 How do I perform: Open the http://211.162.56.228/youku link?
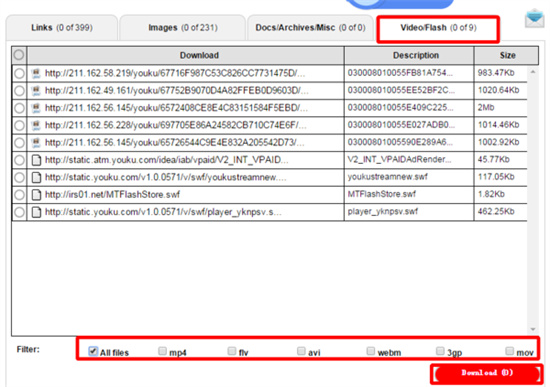coord(176,125)
